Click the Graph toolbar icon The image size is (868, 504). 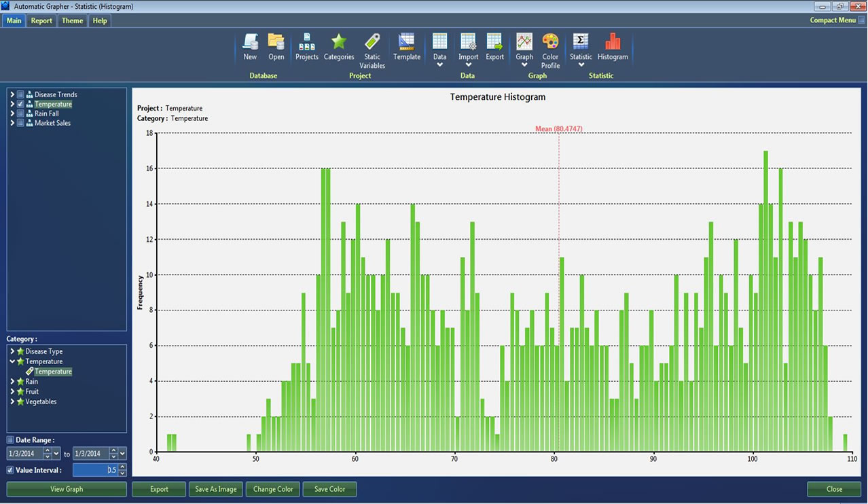click(x=524, y=41)
